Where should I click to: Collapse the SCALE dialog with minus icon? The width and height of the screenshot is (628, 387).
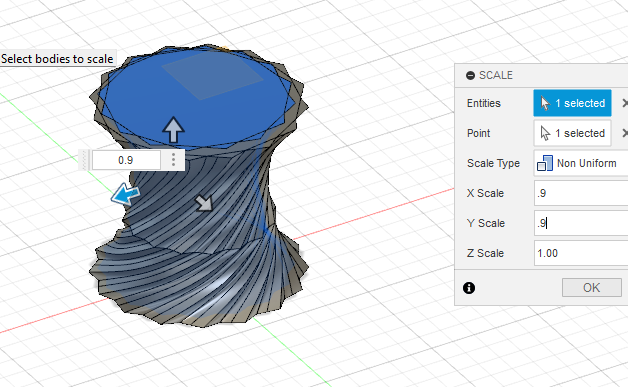coord(471,75)
